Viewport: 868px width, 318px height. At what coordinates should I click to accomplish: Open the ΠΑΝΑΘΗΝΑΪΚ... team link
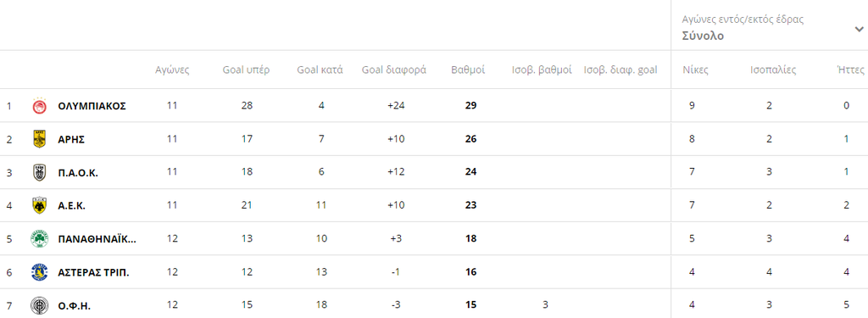coord(97,239)
